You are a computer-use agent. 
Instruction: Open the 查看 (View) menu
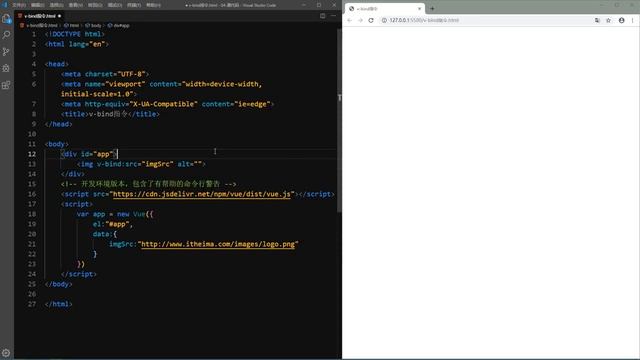tap(76, 5)
